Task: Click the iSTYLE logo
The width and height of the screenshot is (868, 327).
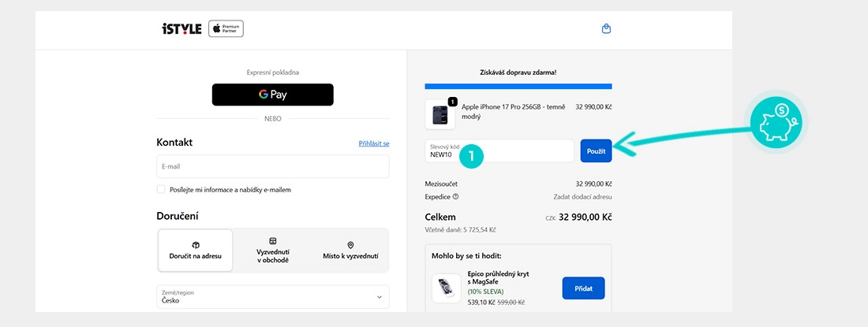Action: pos(181,29)
